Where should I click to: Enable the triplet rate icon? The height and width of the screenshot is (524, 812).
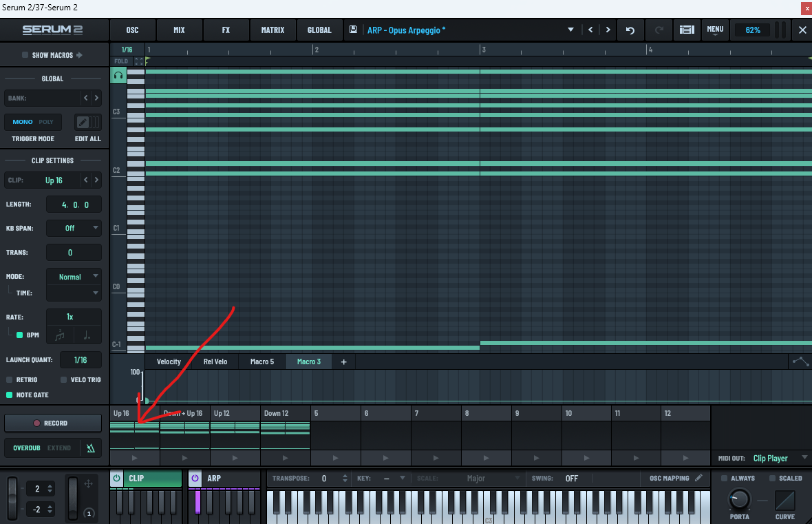coord(60,335)
